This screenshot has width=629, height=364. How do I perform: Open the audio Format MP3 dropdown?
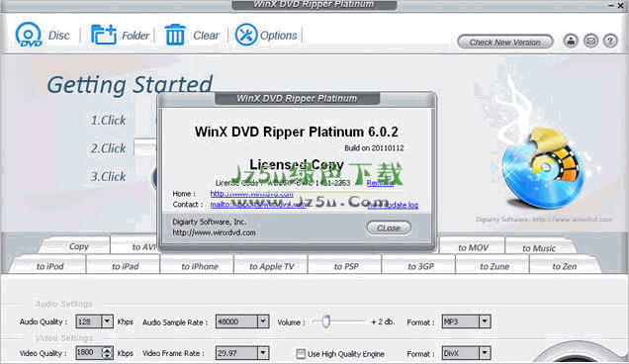(485, 321)
